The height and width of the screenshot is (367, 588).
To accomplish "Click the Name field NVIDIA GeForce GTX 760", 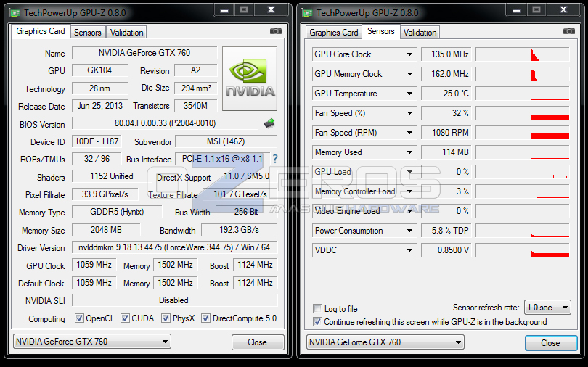I will point(144,53).
